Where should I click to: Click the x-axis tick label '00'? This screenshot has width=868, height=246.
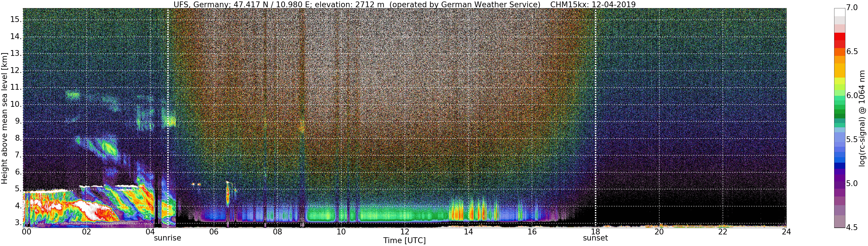26,232
